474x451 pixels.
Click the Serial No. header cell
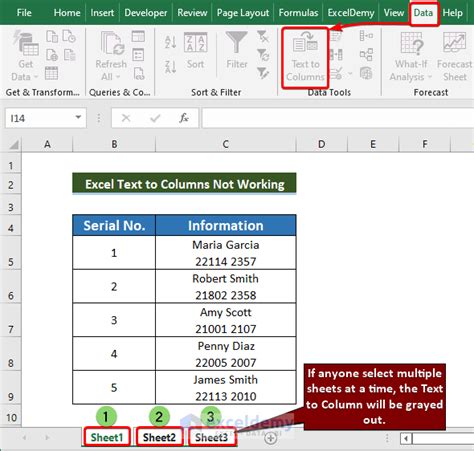[x=114, y=225]
